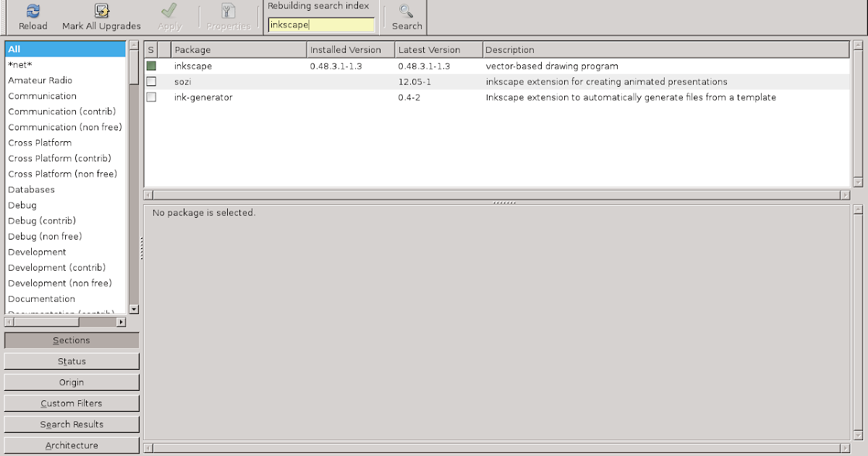868x456 pixels.
Task: Select the All section
Action: tap(65, 49)
